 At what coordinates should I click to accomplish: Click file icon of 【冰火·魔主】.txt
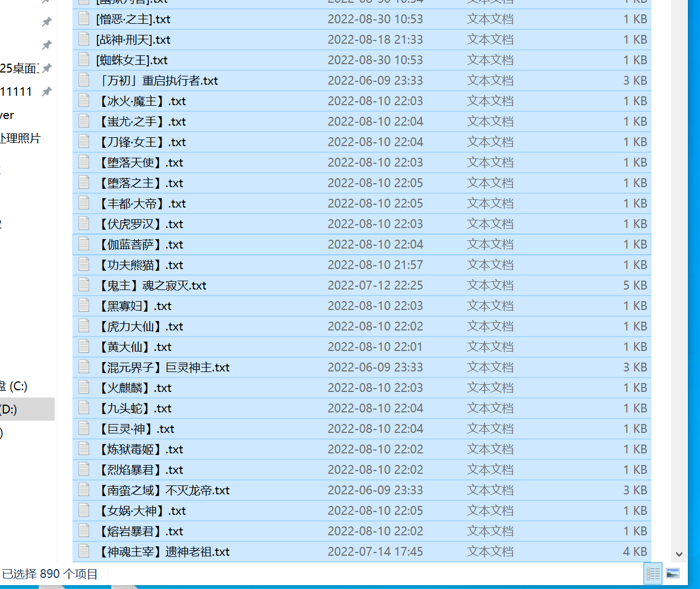point(84,101)
